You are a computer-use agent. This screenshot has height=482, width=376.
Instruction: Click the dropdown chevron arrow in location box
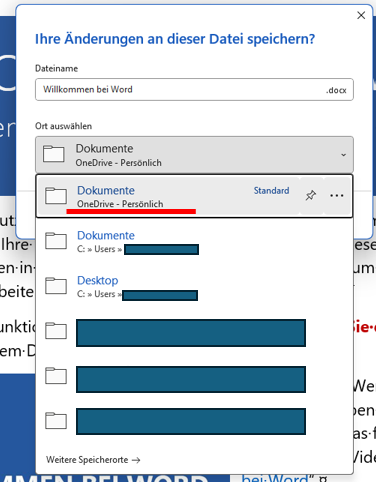pos(343,155)
